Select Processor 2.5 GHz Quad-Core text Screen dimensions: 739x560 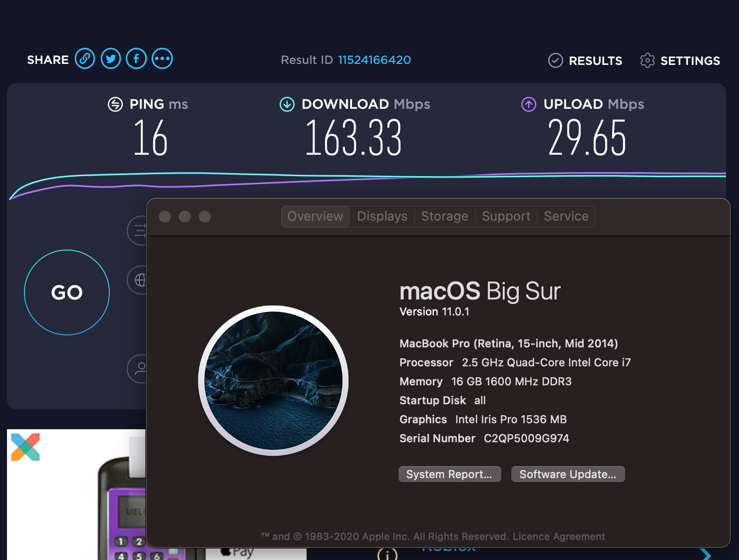[515, 362]
